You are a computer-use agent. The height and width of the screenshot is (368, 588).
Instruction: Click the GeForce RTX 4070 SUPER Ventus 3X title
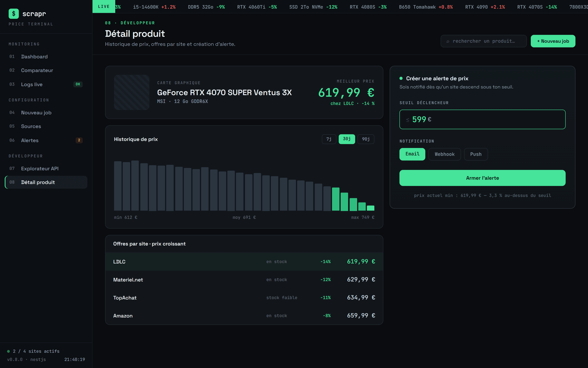(x=224, y=92)
